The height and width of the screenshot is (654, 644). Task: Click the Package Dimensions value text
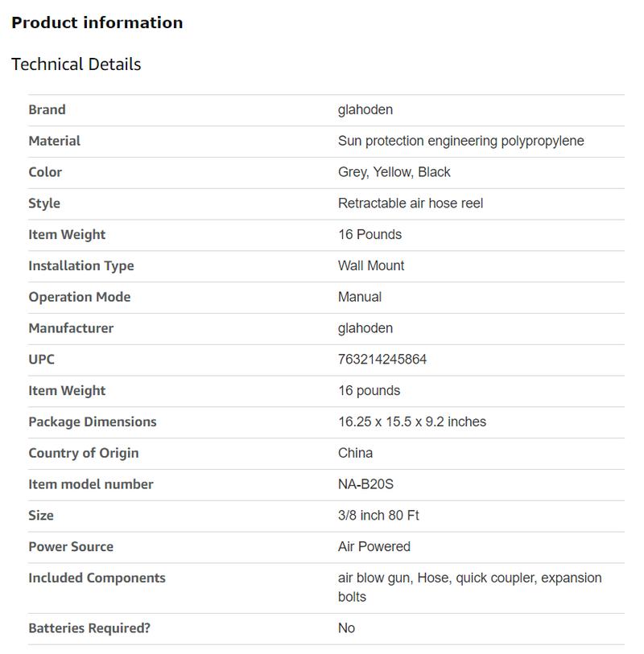[x=411, y=422]
